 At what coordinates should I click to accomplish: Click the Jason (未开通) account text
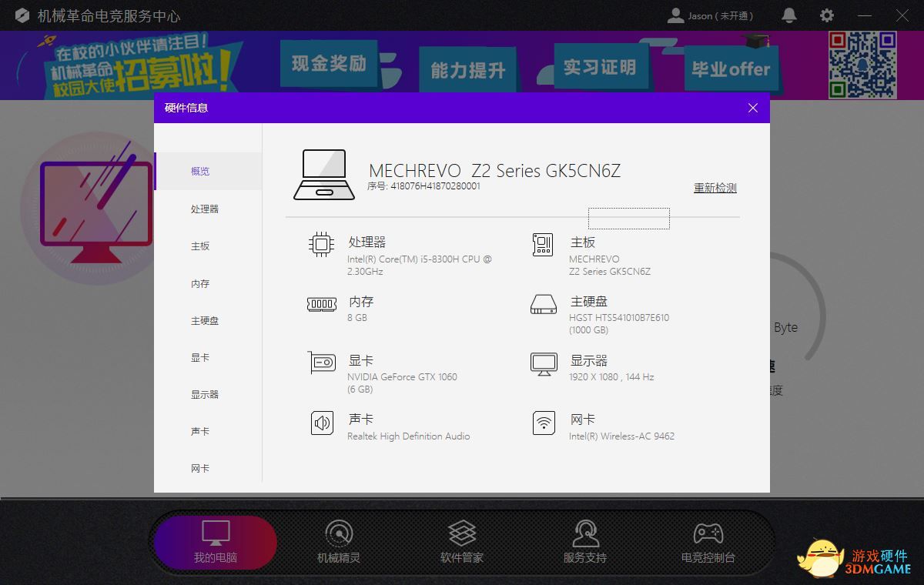coord(721,16)
